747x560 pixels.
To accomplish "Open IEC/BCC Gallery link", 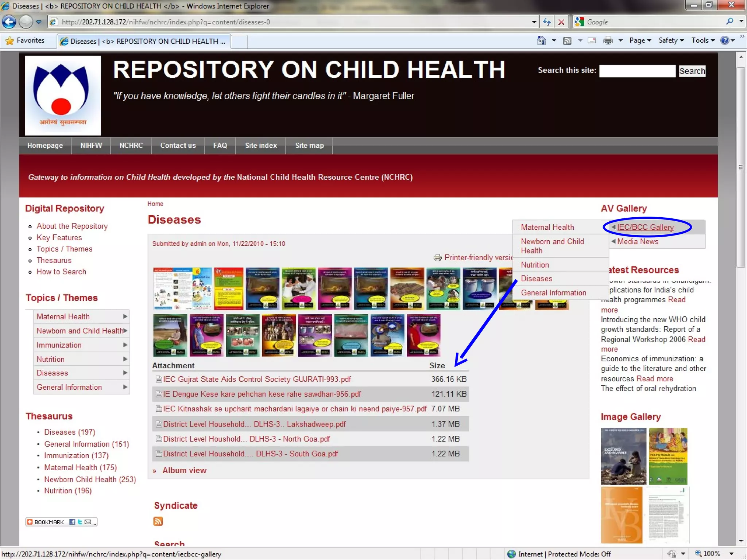I will click(x=645, y=227).
